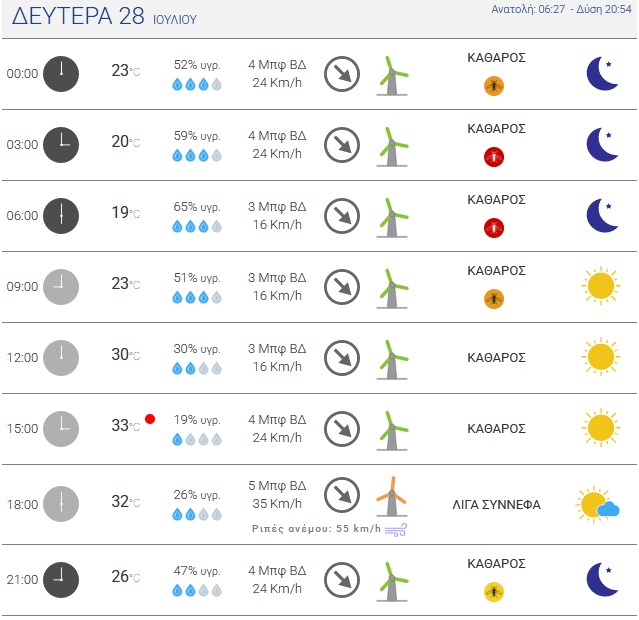The height and width of the screenshot is (620, 639).
Task: Click the crescent moon icon at 21:00
Action: tap(602, 580)
